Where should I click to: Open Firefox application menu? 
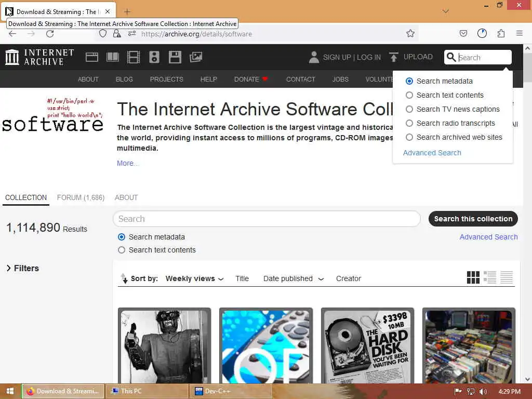[519, 34]
